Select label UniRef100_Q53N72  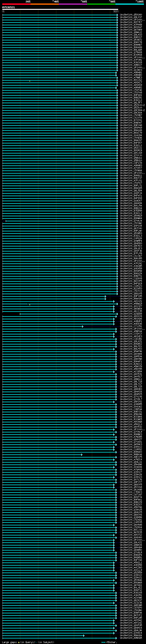point(131,40)
